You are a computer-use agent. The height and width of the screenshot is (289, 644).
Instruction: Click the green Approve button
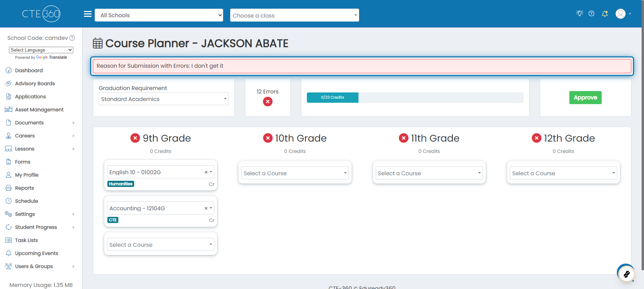tap(585, 98)
